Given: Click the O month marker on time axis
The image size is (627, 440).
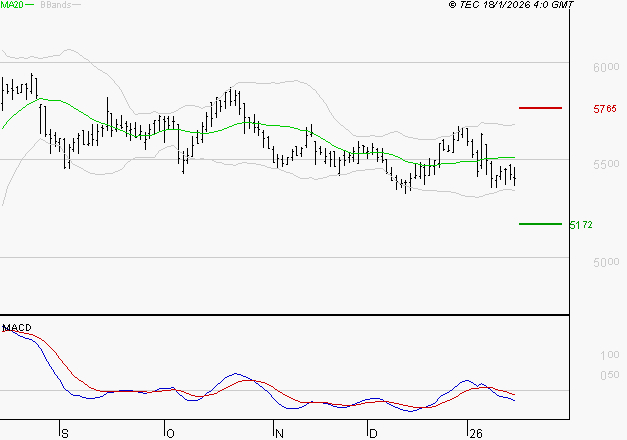Looking at the screenshot, I should click(170, 434).
